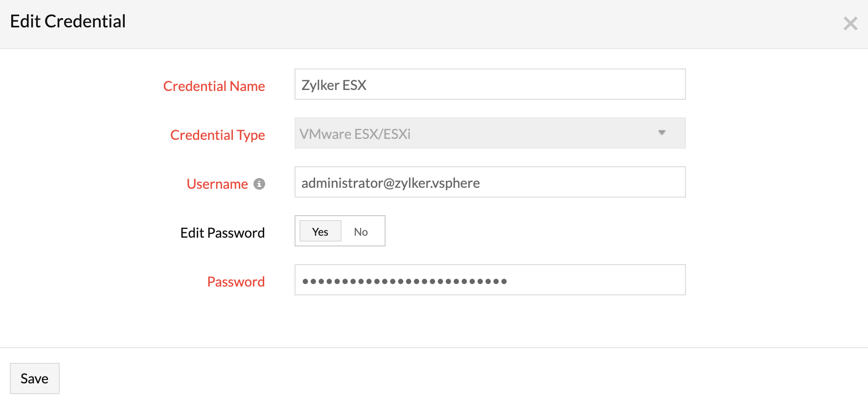Click the administrator@zylker.vsphere username text
The width and height of the screenshot is (868, 401).
(390, 183)
